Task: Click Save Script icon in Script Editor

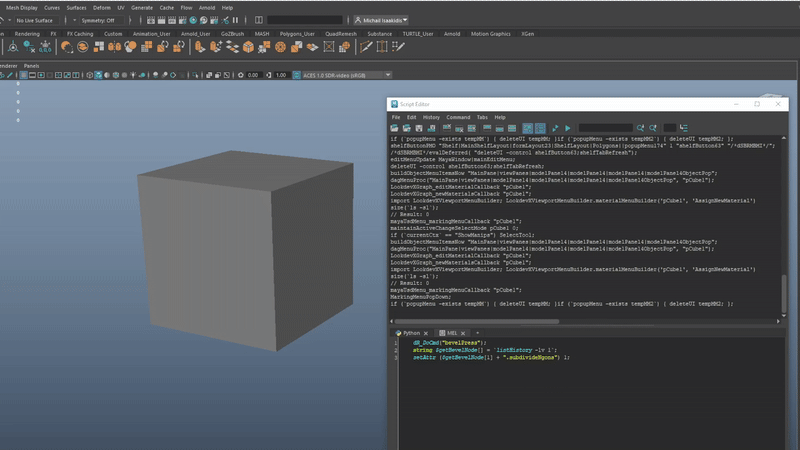Action: 420,129
